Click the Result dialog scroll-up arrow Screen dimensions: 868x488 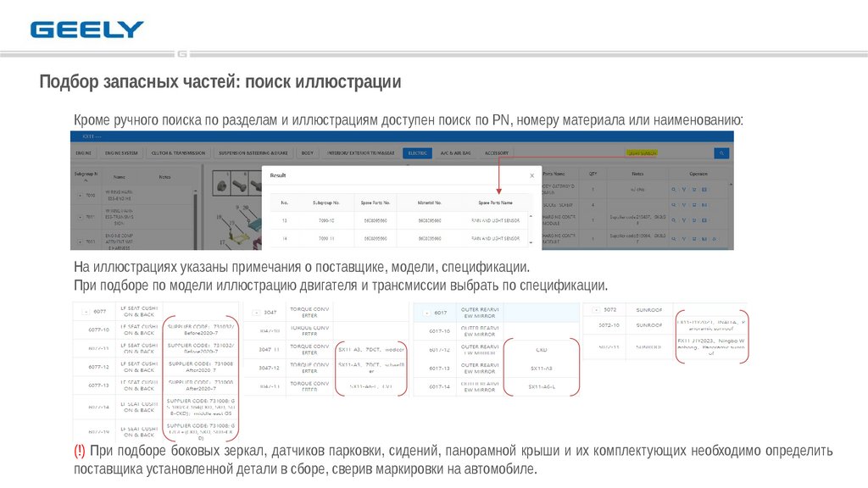[531, 216]
